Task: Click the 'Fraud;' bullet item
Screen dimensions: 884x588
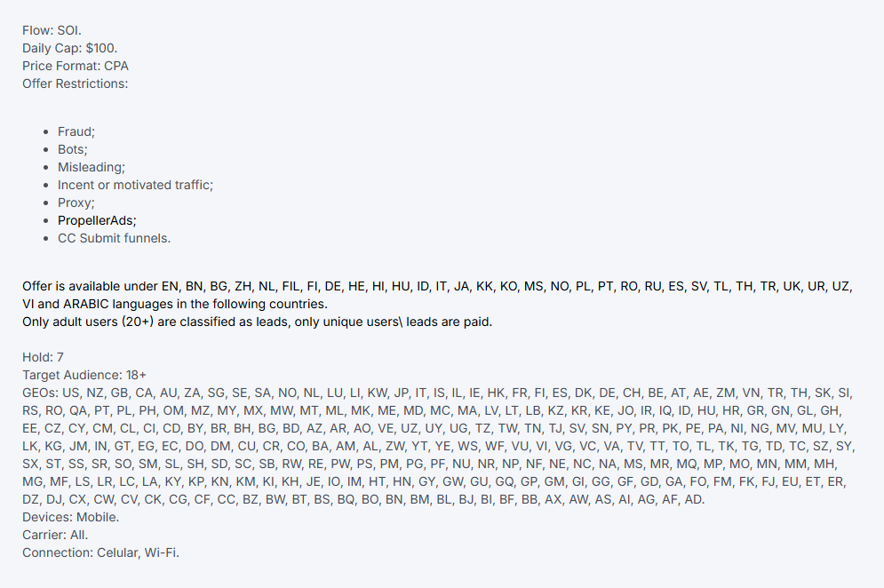Action: (x=76, y=132)
